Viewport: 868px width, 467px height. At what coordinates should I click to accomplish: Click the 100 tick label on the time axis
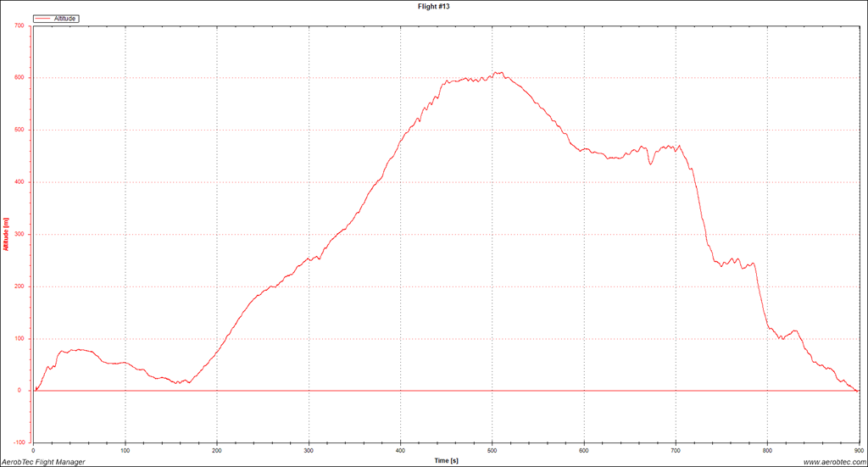click(x=125, y=450)
